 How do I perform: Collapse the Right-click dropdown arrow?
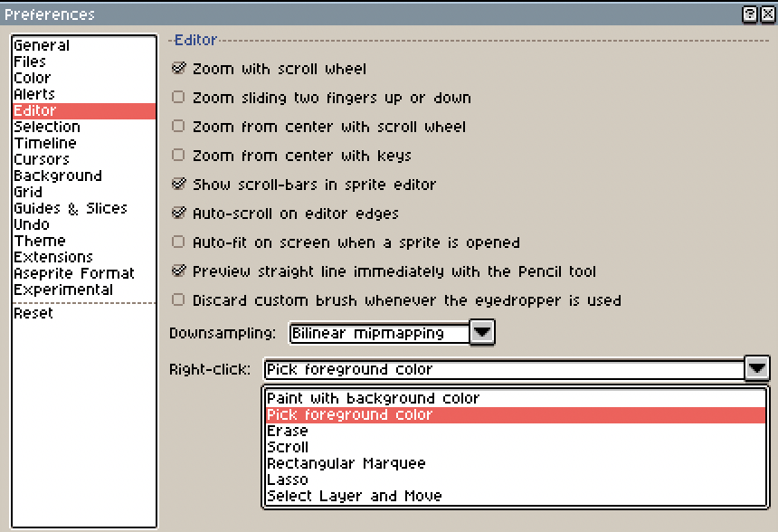point(757,369)
